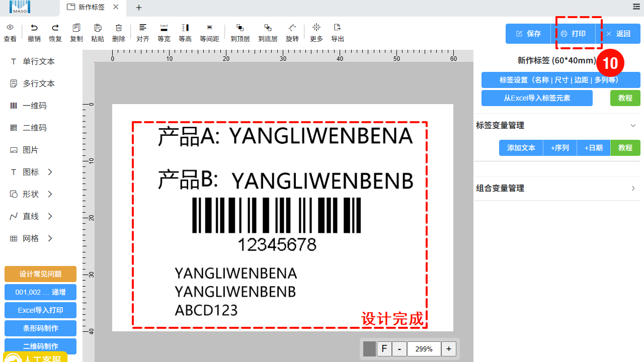The image size is (644, 362).
Task: Open the hamburger menu at top right
Action: (636, 7)
